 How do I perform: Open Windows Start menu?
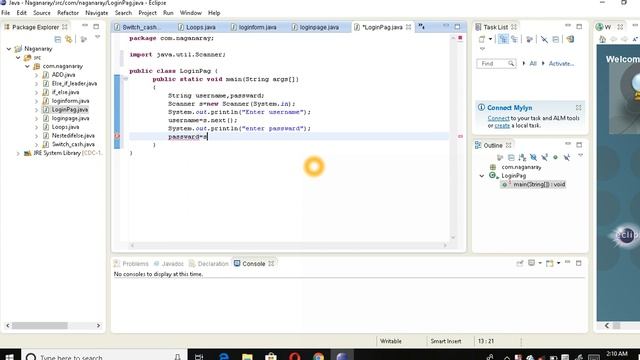pos(9,356)
